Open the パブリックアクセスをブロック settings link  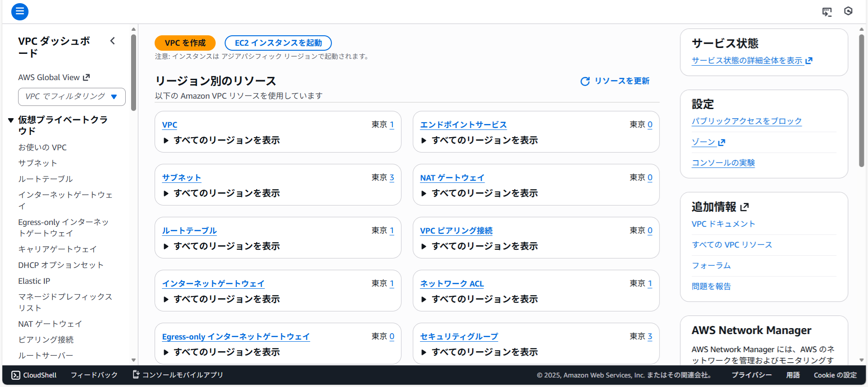click(x=746, y=121)
